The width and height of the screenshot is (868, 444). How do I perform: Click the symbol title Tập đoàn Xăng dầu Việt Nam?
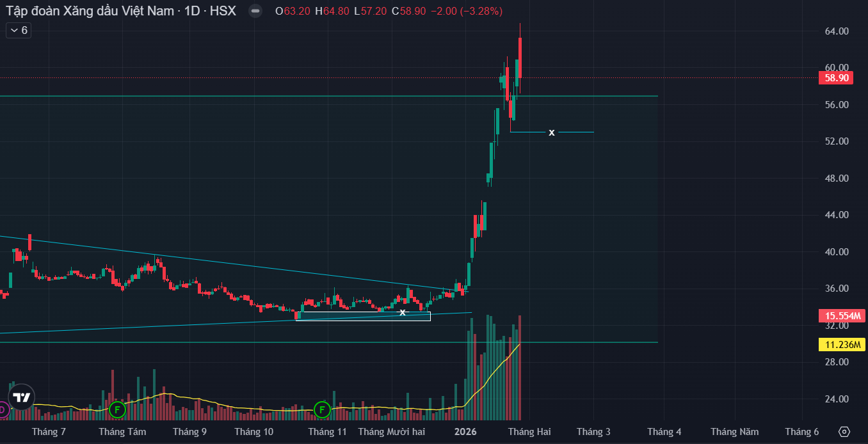point(121,11)
